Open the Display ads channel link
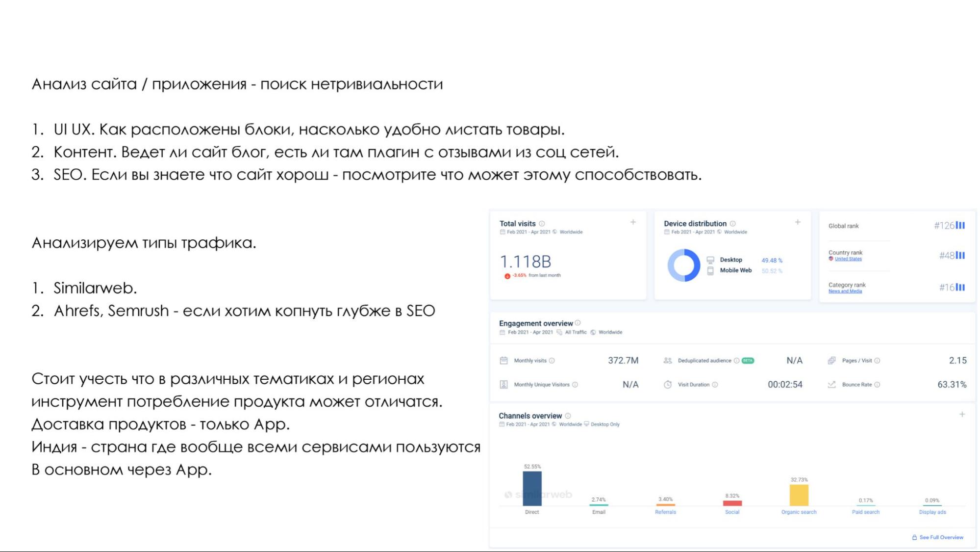The image size is (980, 552). pos(932,512)
